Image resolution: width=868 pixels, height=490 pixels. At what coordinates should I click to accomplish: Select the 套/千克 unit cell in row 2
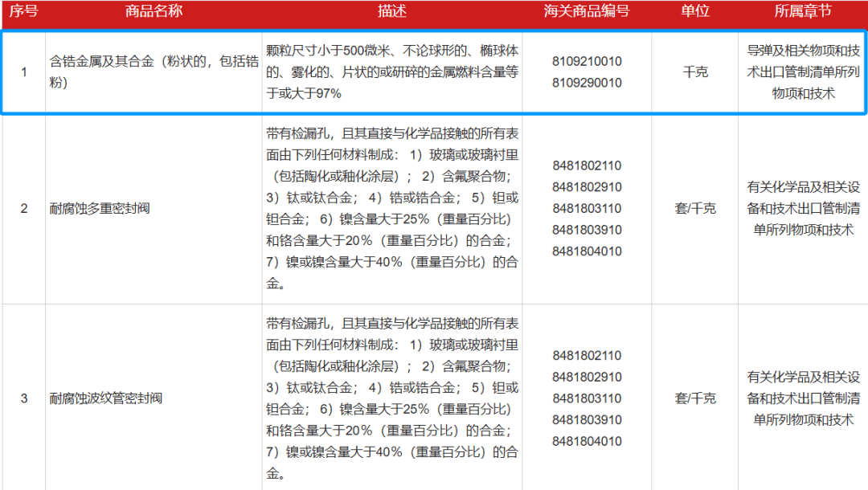(695, 209)
